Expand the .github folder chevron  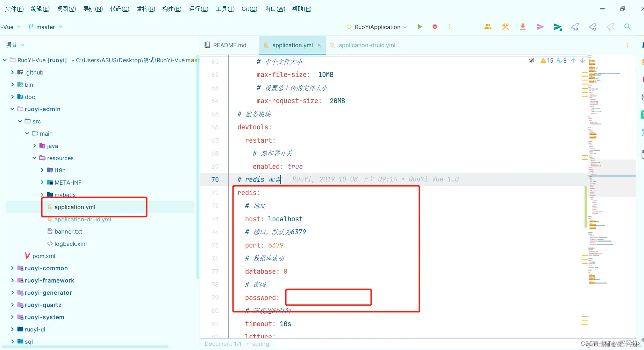(12, 72)
